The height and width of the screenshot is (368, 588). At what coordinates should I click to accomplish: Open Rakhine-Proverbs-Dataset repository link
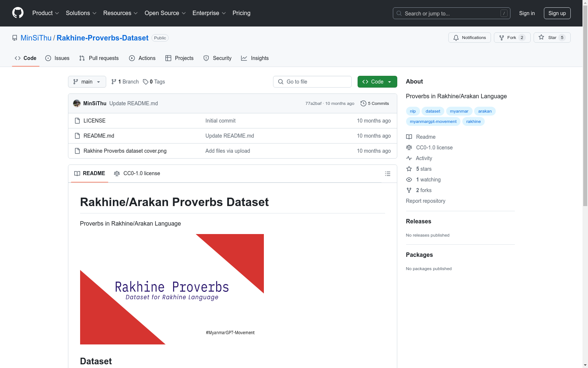point(103,38)
